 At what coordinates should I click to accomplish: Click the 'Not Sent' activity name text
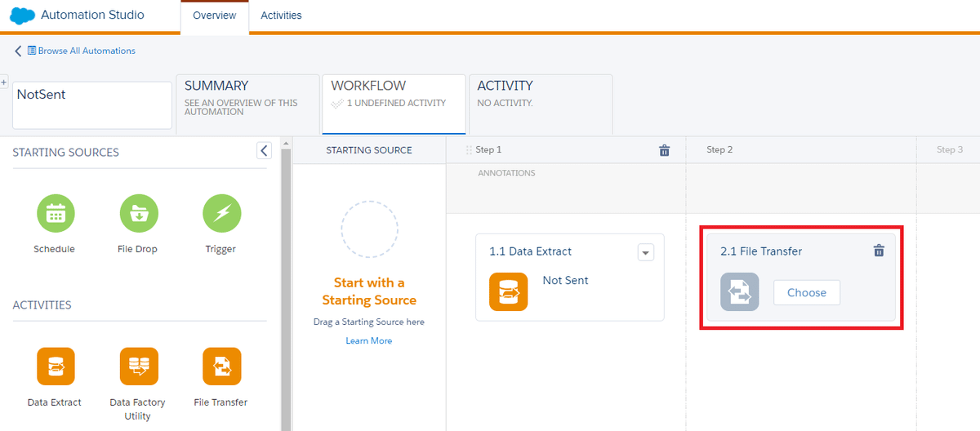pos(566,280)
